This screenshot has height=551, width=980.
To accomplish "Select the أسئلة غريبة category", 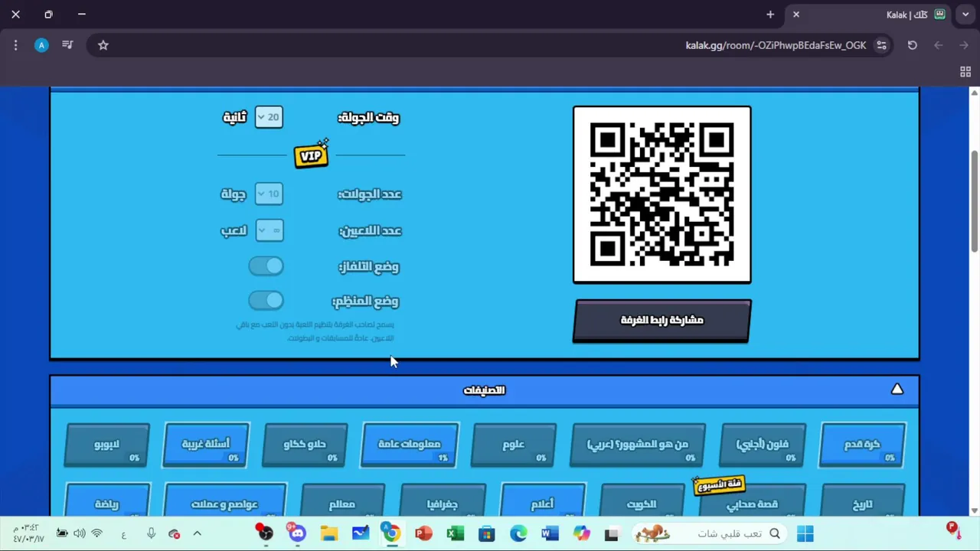I will [206, 445].
